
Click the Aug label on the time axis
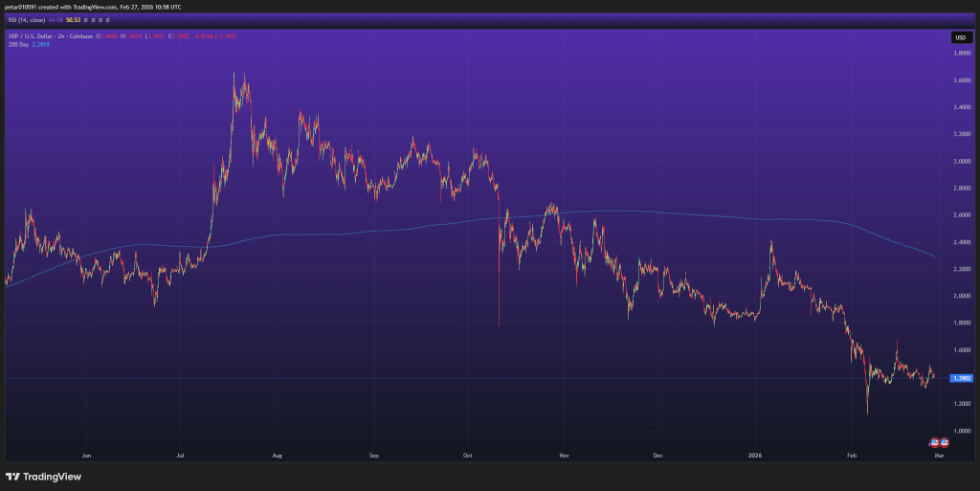click(278, 456)
